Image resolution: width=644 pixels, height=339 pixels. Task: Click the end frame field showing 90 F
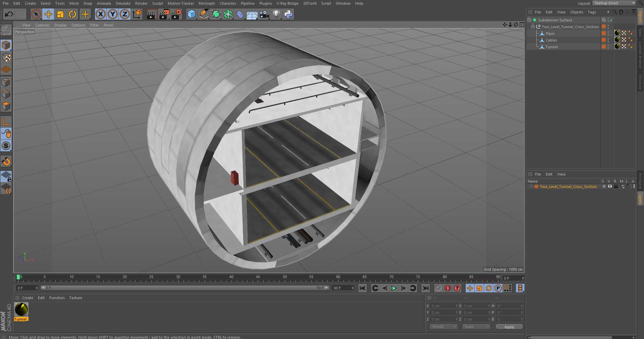(343, 288)
